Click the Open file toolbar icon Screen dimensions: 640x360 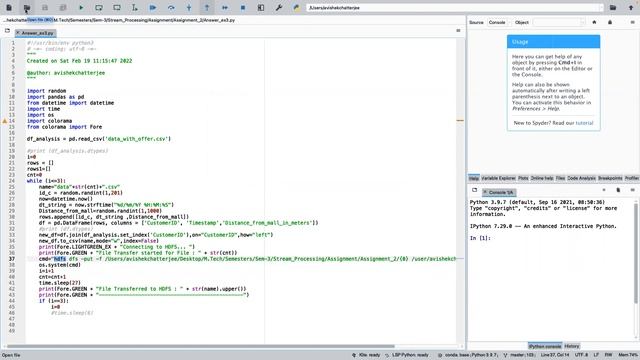point(27,8)
